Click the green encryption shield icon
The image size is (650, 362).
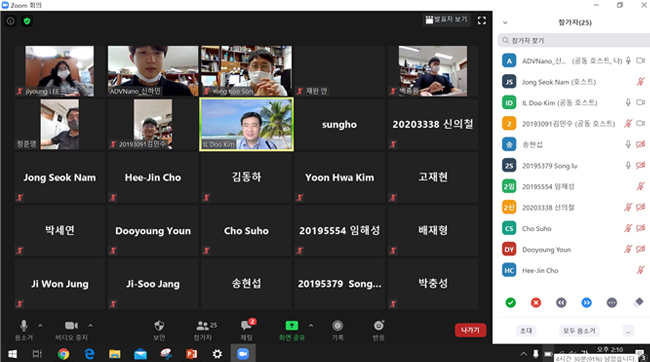pyautogui.click(x=27, y=21)
